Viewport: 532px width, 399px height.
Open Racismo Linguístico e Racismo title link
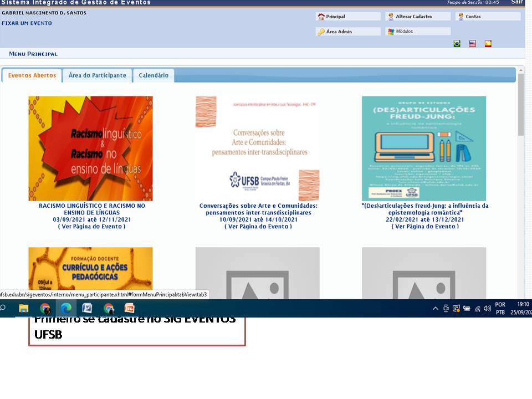pyautogui.click(x=92, y=209)
